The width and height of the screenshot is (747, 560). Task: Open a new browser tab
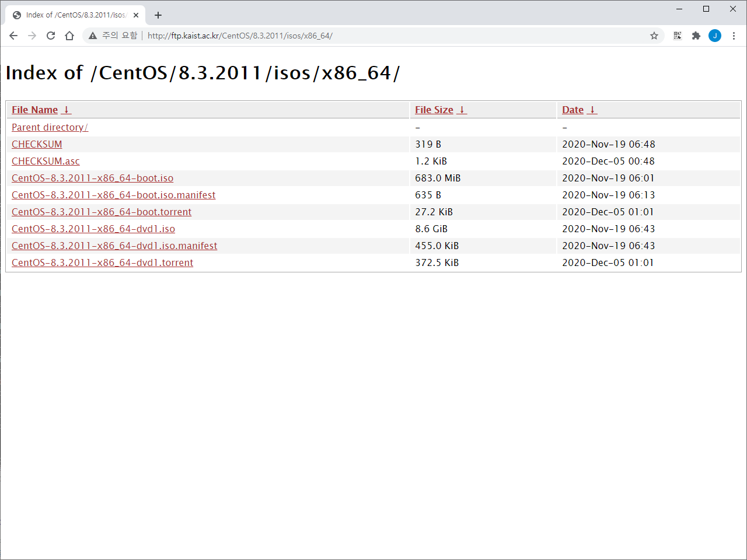pos(158,15)
